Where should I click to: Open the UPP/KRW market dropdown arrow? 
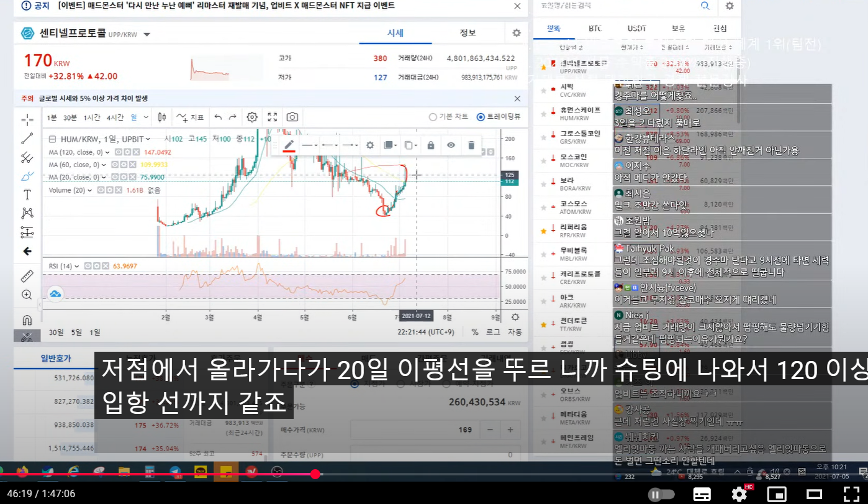click(147, 34)
